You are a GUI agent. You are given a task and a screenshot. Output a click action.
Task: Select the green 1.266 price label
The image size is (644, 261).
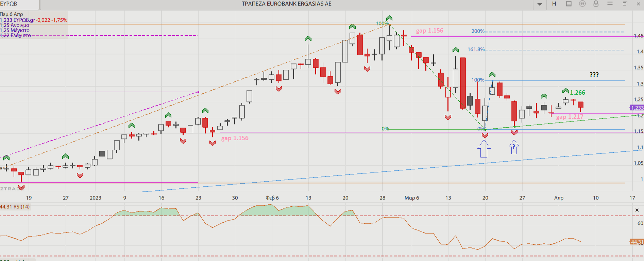tap(577, 93)
